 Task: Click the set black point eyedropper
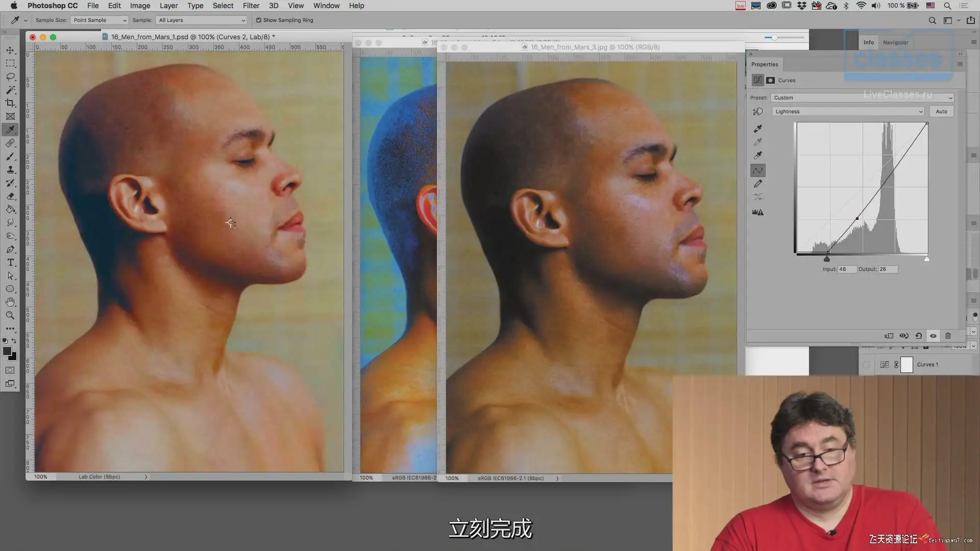[758, 129]
